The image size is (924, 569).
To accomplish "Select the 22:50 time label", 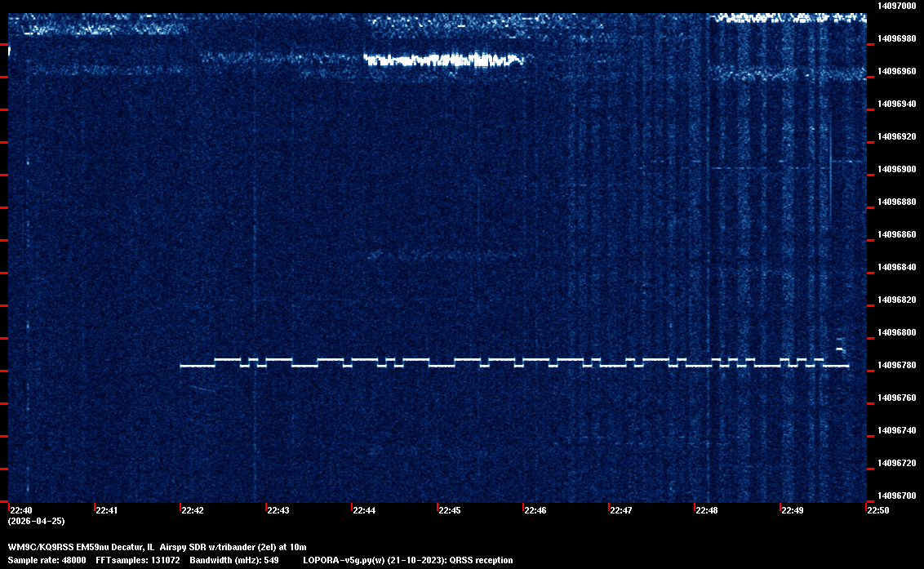I will coord(878,511).
